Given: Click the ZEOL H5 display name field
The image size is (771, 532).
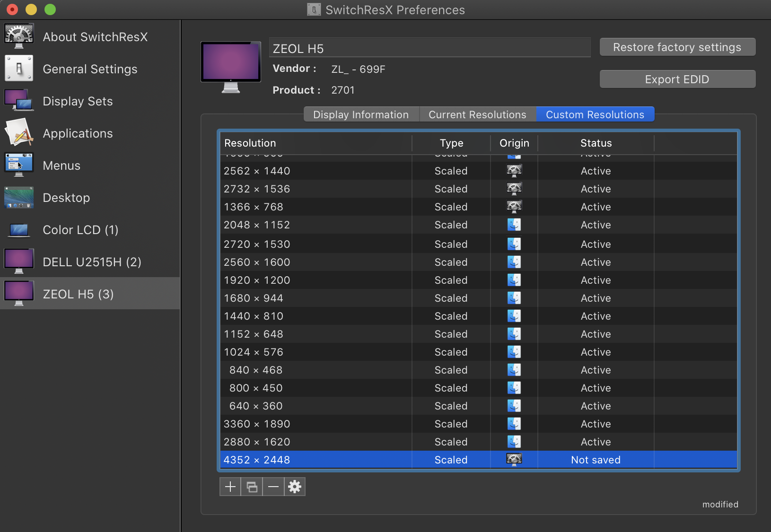Looking at the screenshot, I should 429,48.
